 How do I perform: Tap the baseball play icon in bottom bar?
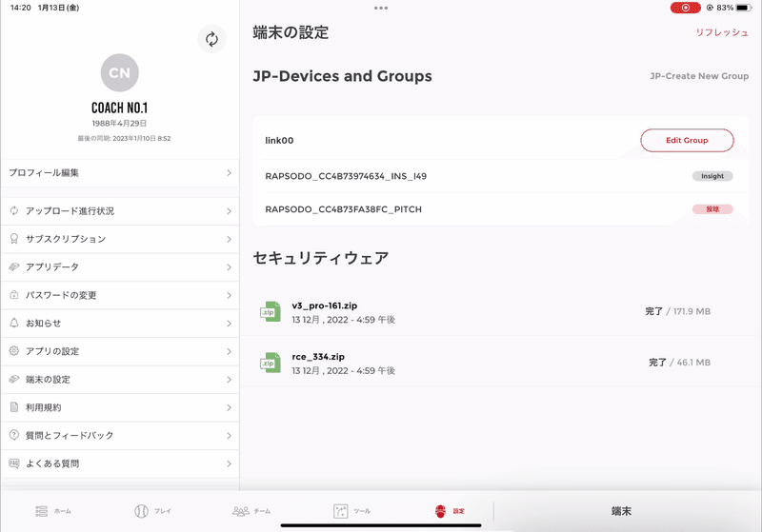click(x=141, y=511)
